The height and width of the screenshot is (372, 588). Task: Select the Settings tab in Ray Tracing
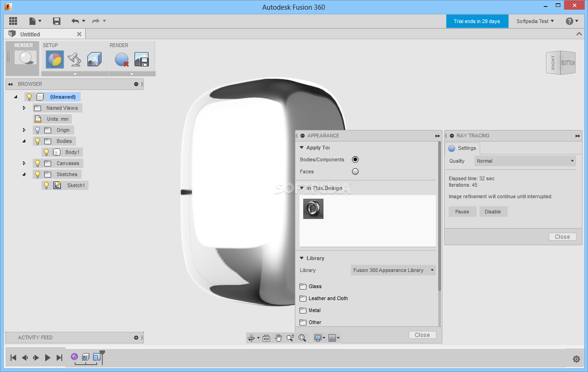pyautogui.click(x=463, y=148)
